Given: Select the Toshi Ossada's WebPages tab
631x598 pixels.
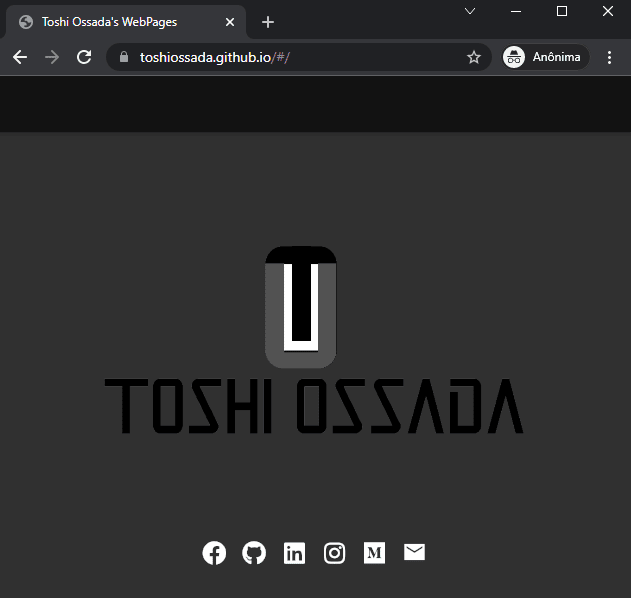Looking at the screenshot, I should pyautogui.click(x=126, y=22).
